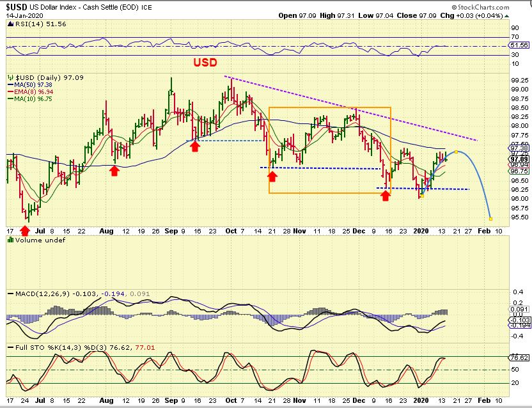Viewport: 532px width, 408px height.
Task: Click '2020' on the bottom date axis
Action: point(421,400)
